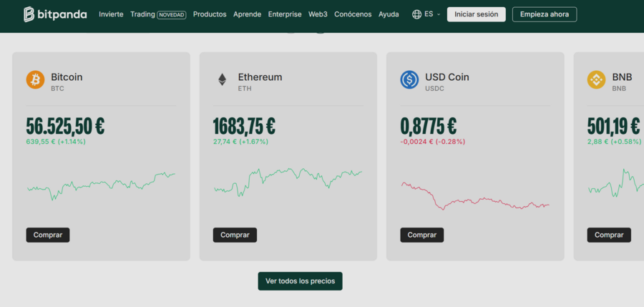Click the Bitcoin price 56.525,50 €

(65, 127)
